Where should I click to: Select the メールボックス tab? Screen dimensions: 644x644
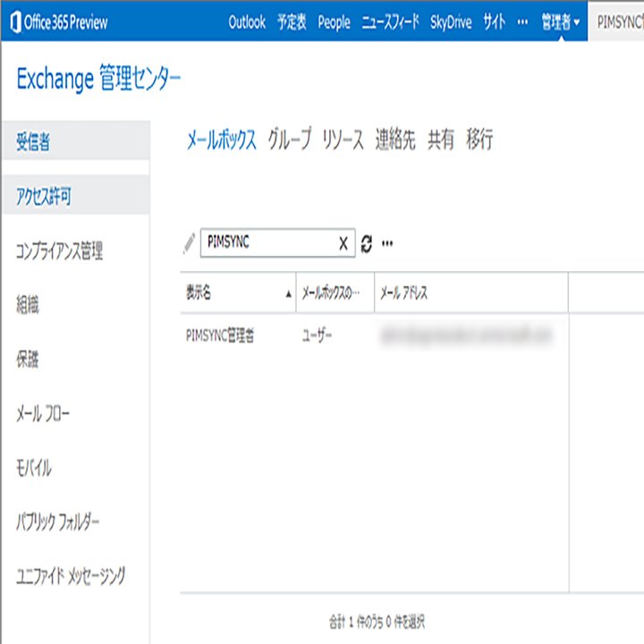pyautogui.click(x=222, y=140)
